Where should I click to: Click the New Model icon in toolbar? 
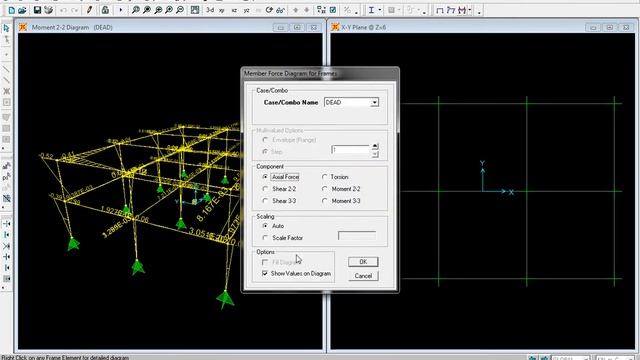pyautogui.click(x=11, y=10)
